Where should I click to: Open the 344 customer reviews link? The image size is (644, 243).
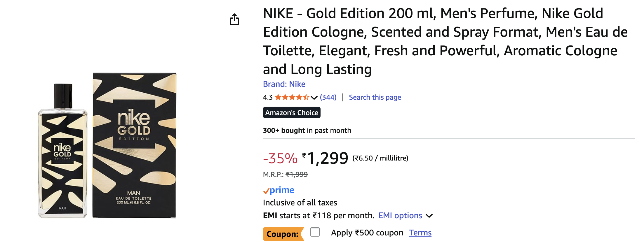coord(328,97)
